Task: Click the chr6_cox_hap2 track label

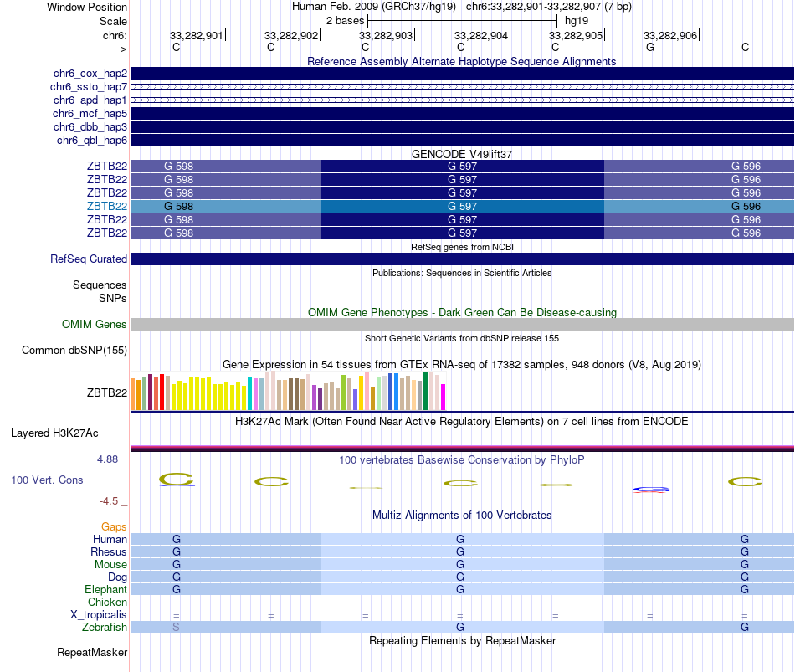Action: 90,74
